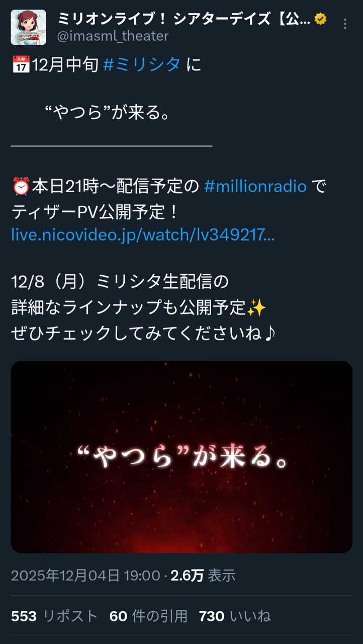
Task: Open the 2.6万 views analytics
Action: (203, 576)
